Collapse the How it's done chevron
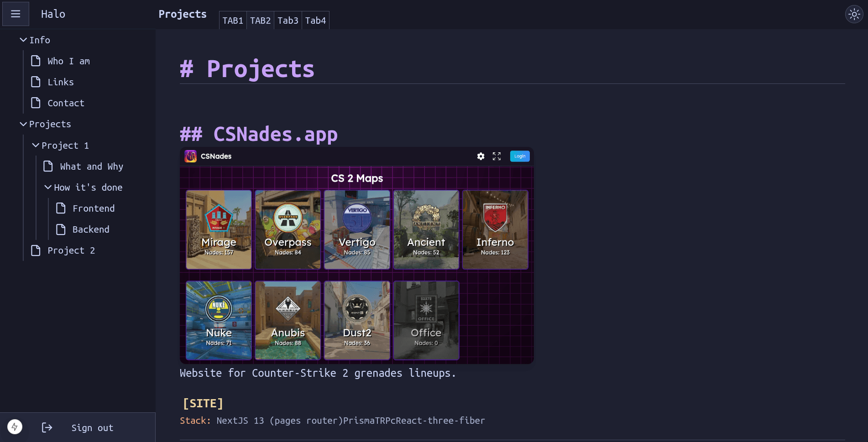Screen dimensions: 868x442 click(48, 187)
